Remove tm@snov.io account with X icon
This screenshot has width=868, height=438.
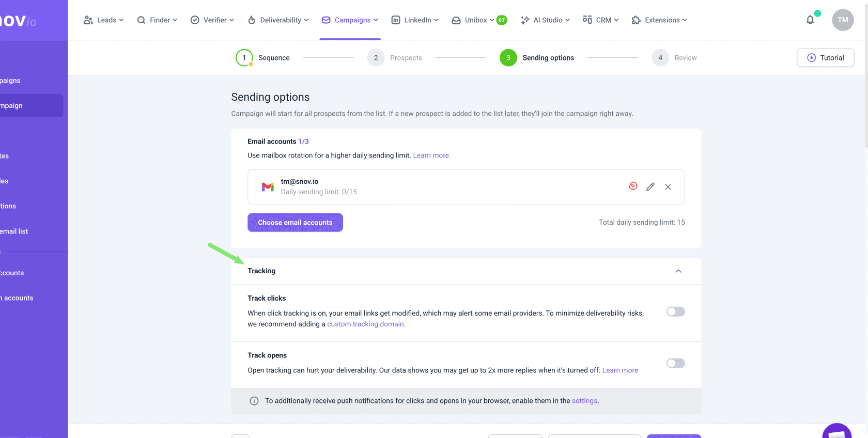(668, 187)
